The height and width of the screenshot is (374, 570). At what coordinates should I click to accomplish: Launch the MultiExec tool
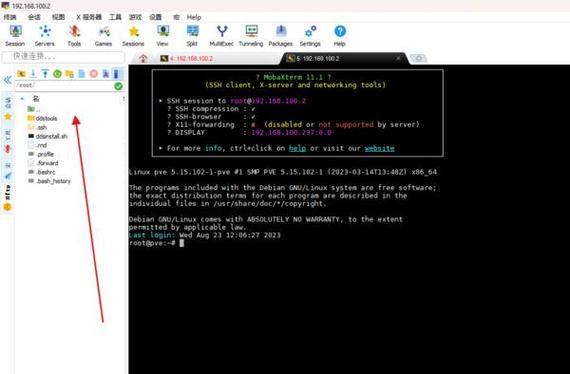point(221,36)
